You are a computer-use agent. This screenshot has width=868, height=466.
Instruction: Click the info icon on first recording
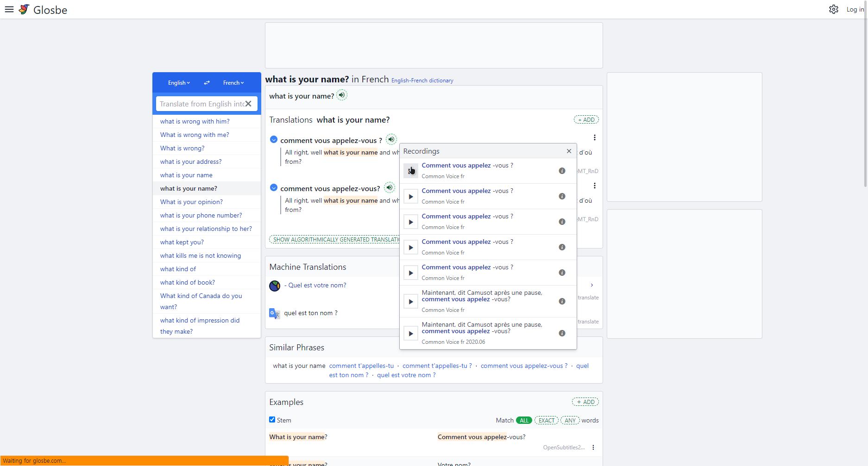click(x=562, y=171)
